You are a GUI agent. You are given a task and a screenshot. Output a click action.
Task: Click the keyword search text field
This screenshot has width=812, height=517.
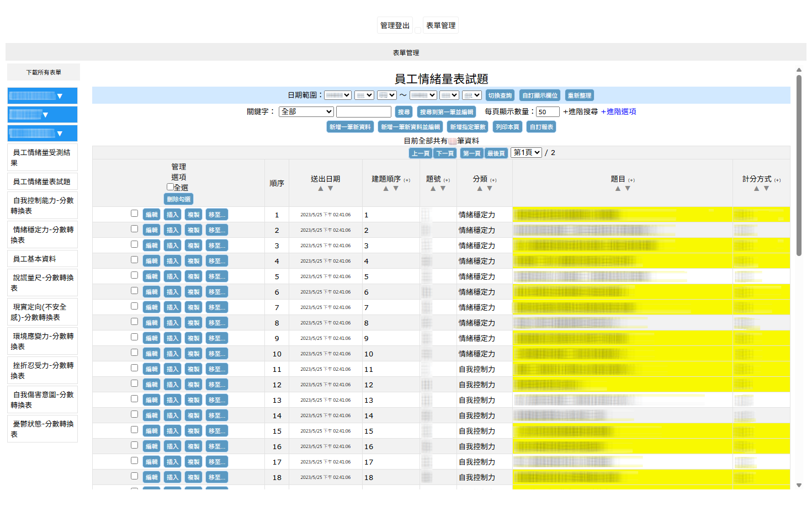[x=364, y=111]
